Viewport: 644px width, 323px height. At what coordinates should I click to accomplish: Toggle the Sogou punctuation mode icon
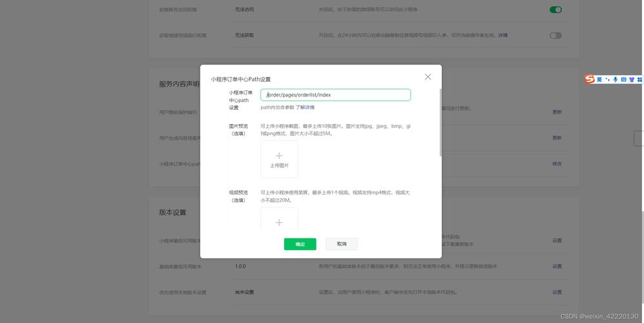607,79
